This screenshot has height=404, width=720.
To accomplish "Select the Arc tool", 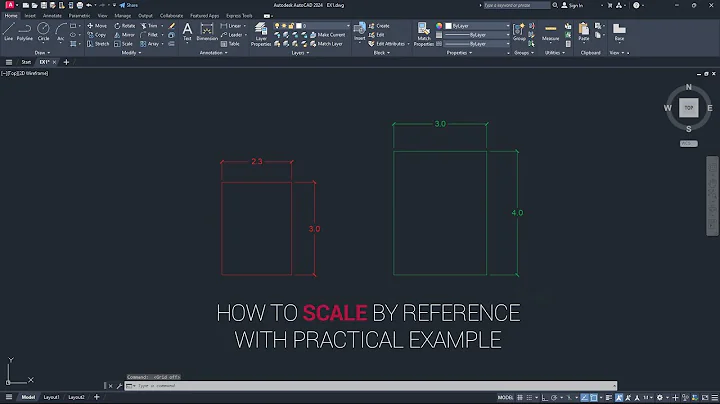I will coord(60,32).
